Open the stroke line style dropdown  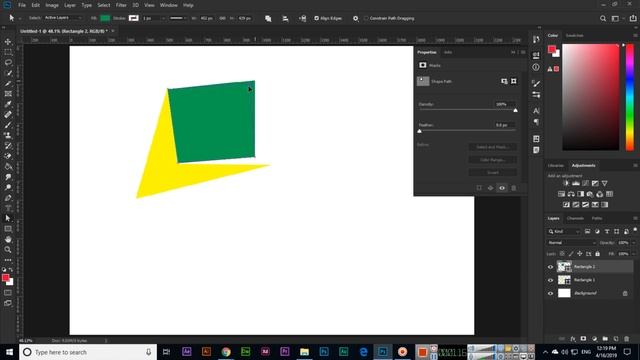(x=178, y=18)
